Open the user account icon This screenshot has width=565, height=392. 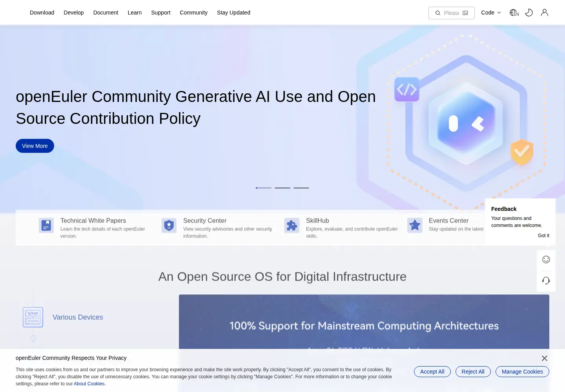coord(545,13)
